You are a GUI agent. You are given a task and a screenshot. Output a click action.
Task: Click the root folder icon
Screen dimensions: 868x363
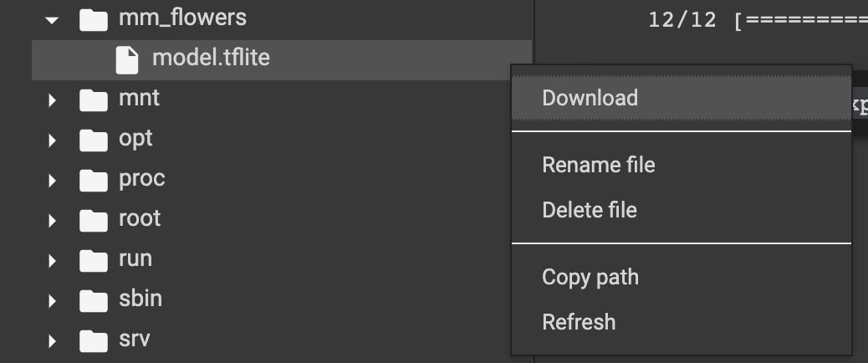coord(94,220)
